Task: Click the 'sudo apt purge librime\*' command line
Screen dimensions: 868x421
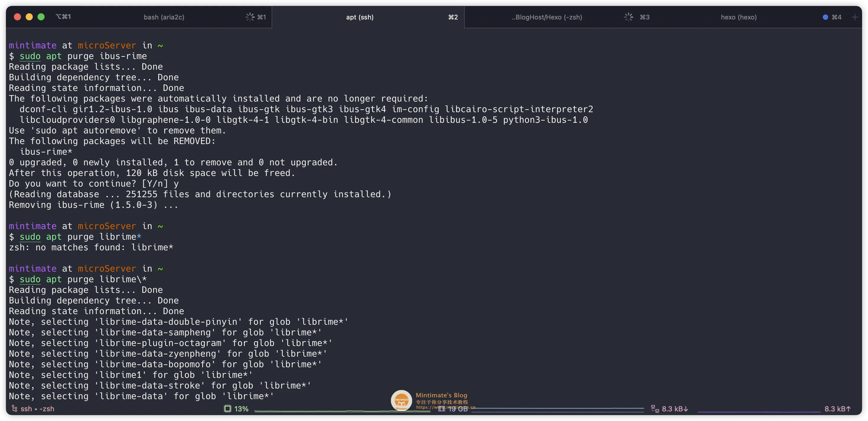Action: pyautogui.click(x=78, y=279)
